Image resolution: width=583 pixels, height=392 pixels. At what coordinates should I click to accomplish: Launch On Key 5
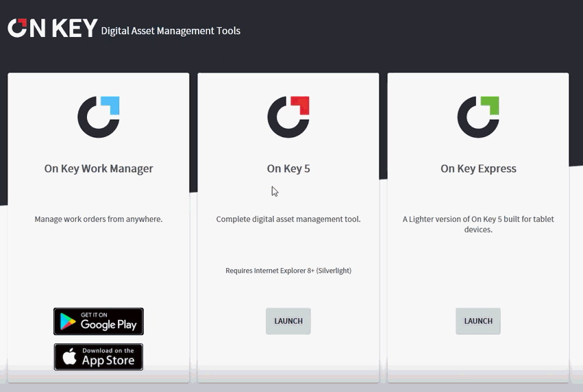(x=288, y=321)
